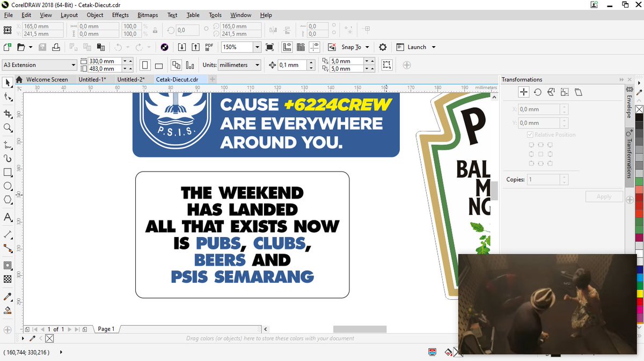Open the Effects menu
Viewport: 644px width, 361px height.
coord(120,15)
